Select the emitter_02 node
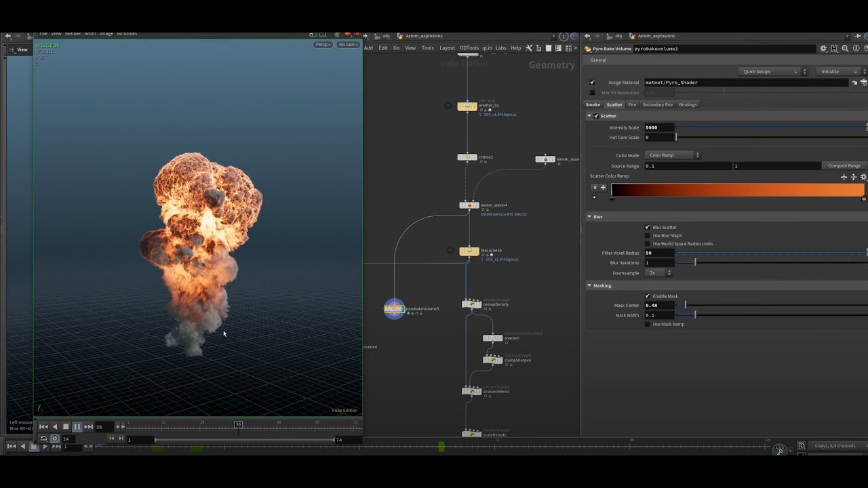868x488 pixels. (467, 106)
